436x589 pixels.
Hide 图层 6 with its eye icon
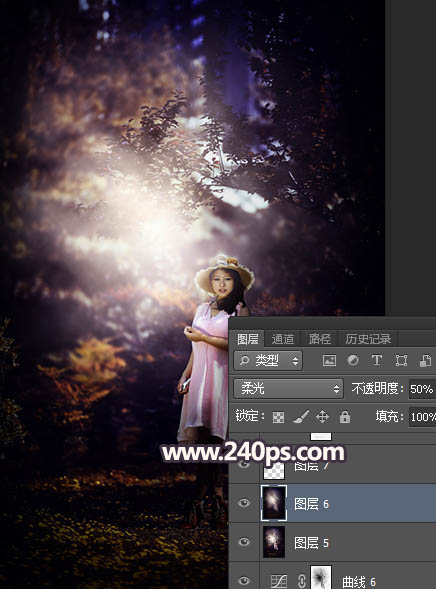pyautogui.click(x=244, y=503)
